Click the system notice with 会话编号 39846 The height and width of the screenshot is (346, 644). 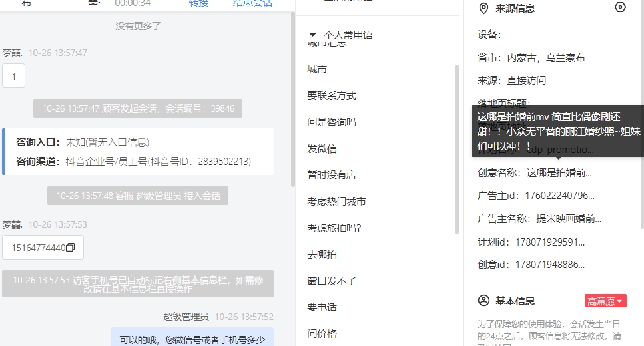(x=138, y=108)
